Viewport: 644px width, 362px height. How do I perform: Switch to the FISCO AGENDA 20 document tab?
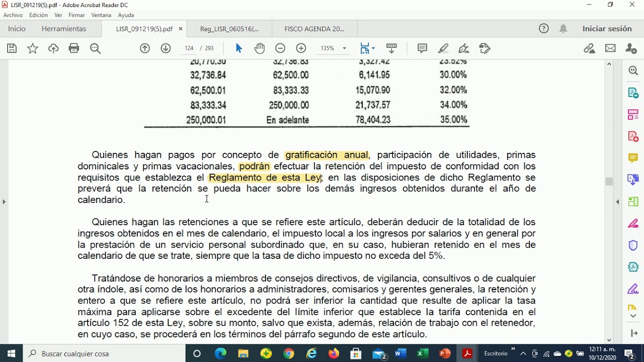tap(314, 29)
